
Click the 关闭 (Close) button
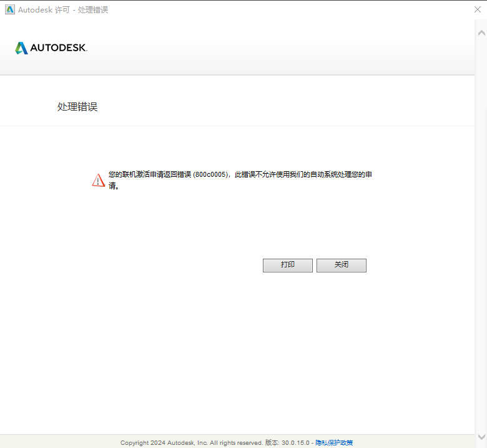[x=342, y=265]
